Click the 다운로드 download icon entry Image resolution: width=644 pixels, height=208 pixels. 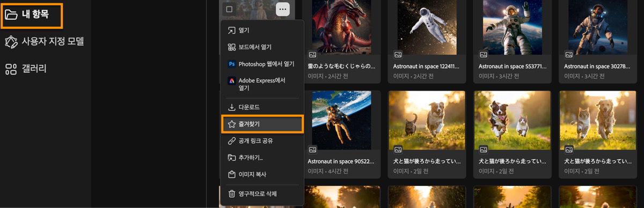pyautogui.click(x=262, y=107)
